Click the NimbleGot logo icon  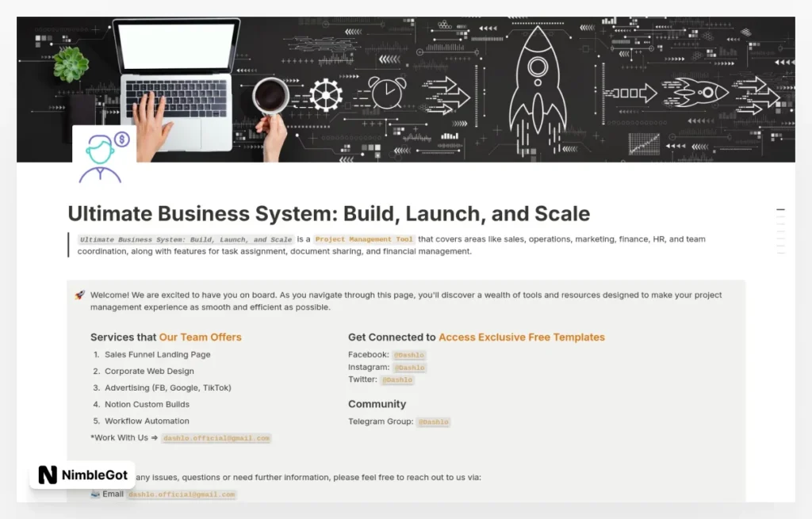point(47,475)
